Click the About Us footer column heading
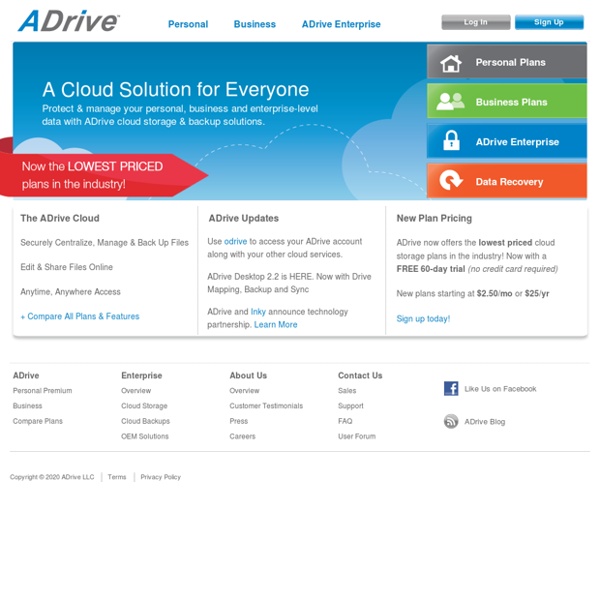600x600 pixels. (248, 375)
